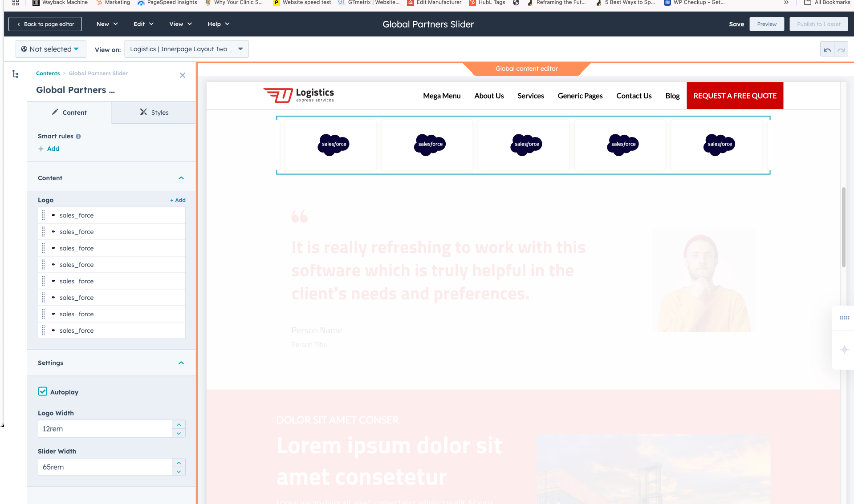Click the Logistics express services logo
The width and height of the screenshot is (854, 504).
(x=299, y=95)
